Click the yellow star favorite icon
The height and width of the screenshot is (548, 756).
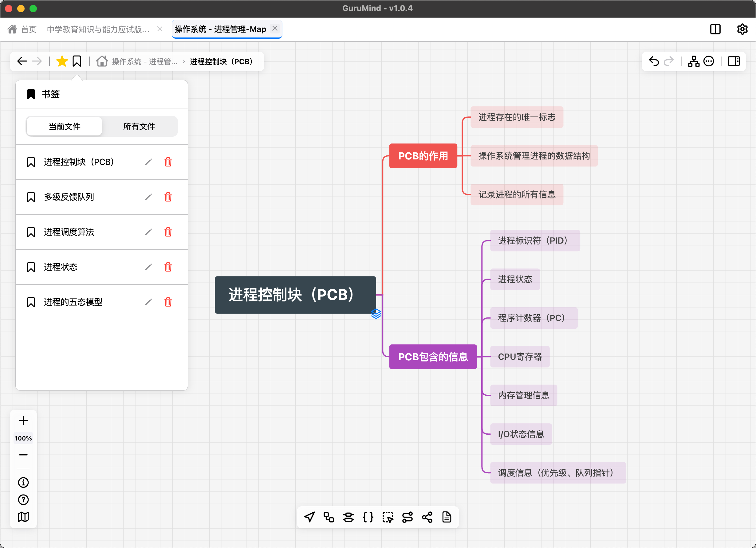pyautogui.click(x=62, y=61)
